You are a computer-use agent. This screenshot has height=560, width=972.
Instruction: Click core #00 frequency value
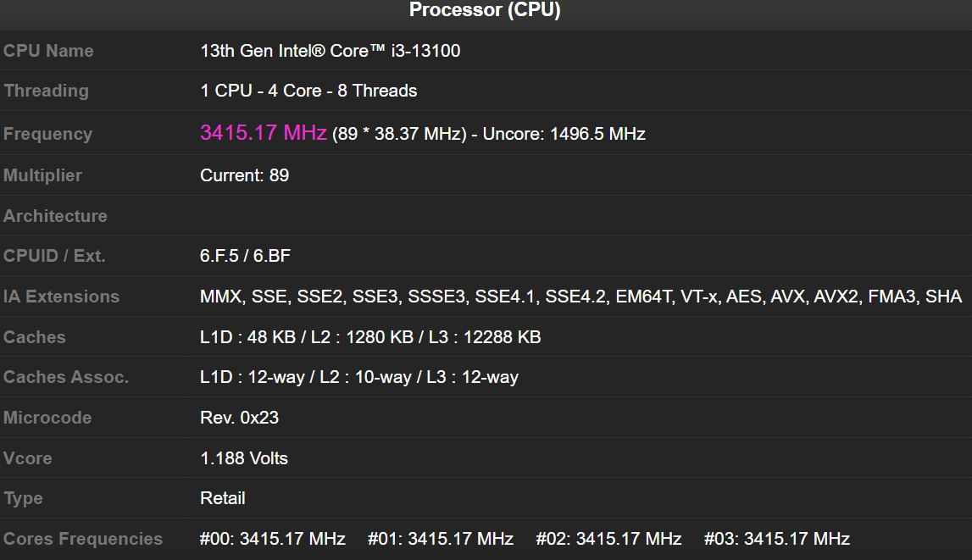pyautogui.click(x=272, y=538)
